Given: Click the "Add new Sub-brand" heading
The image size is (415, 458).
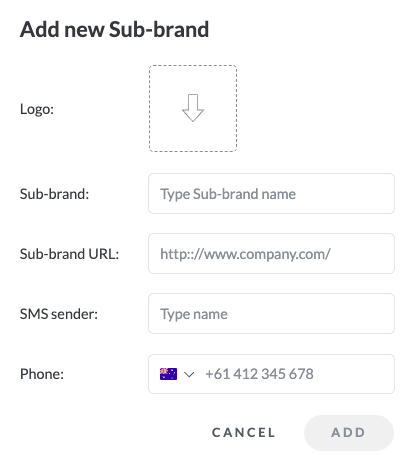Looking at the screenshot, I should pyautogui.click(x=114, y=29).
